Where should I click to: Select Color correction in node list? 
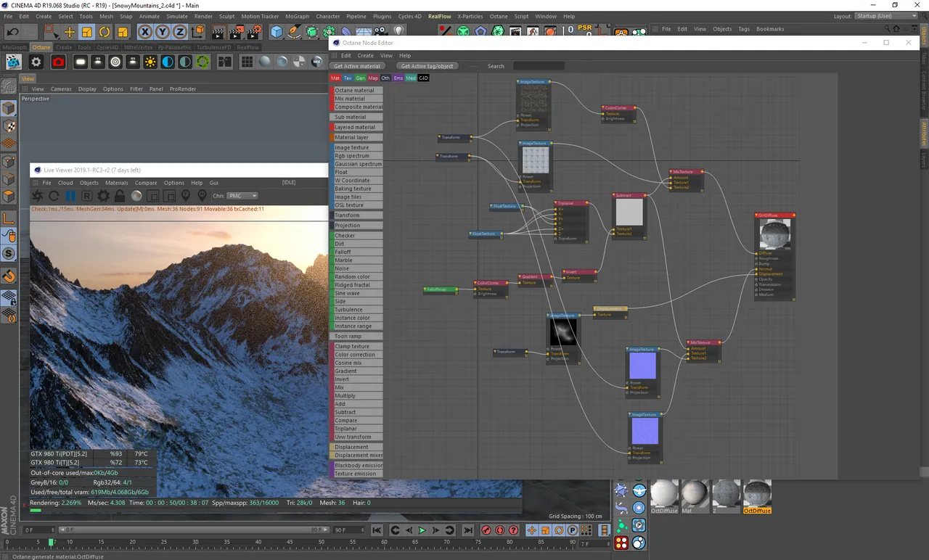356,355
